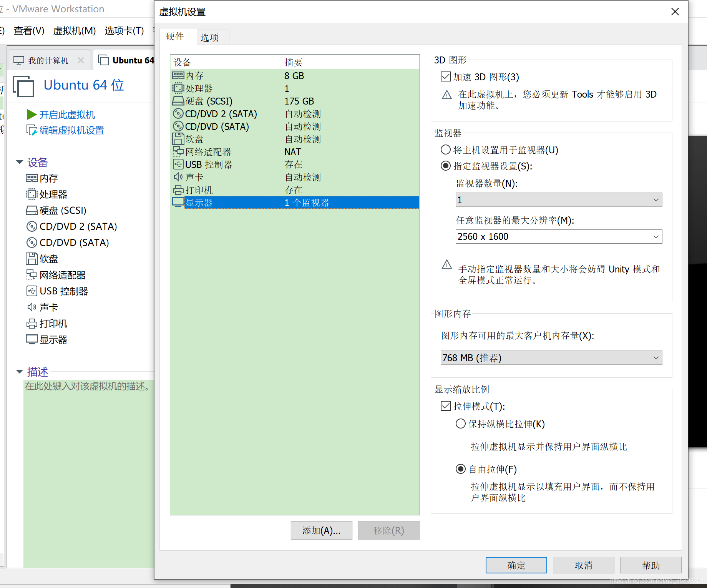Click the display icon in the VM summary sidebar
707x588 pixels.
point(32,340)
